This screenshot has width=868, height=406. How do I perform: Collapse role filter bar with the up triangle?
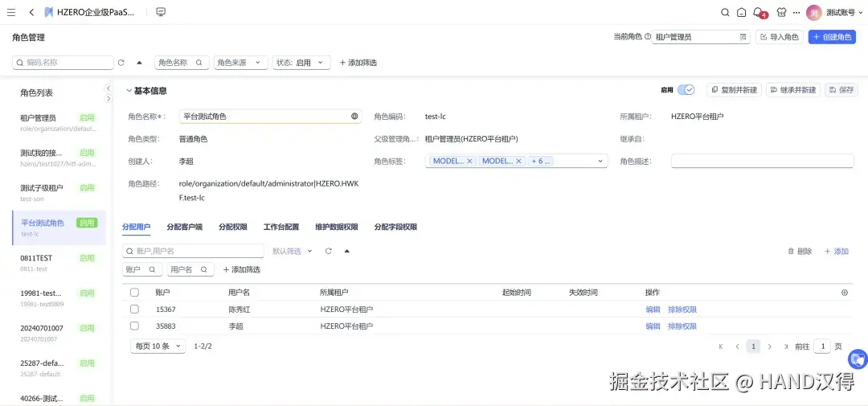tap(139, 63)
